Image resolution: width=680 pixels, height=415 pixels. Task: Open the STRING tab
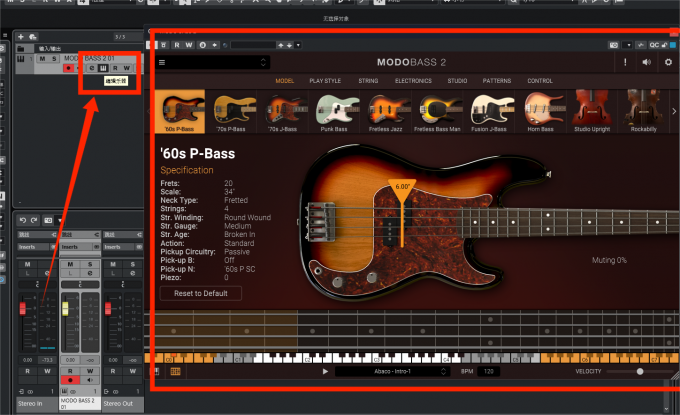point(368,81)
